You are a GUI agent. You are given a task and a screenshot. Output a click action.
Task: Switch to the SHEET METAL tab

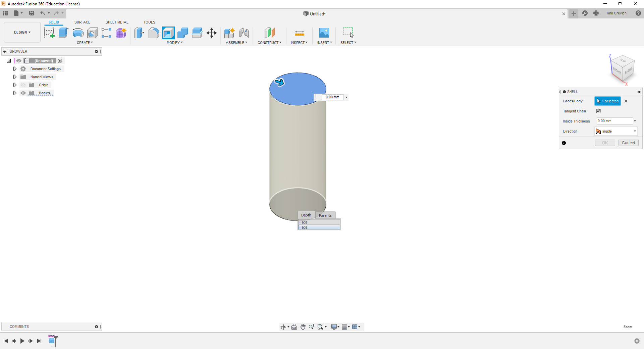117,22
